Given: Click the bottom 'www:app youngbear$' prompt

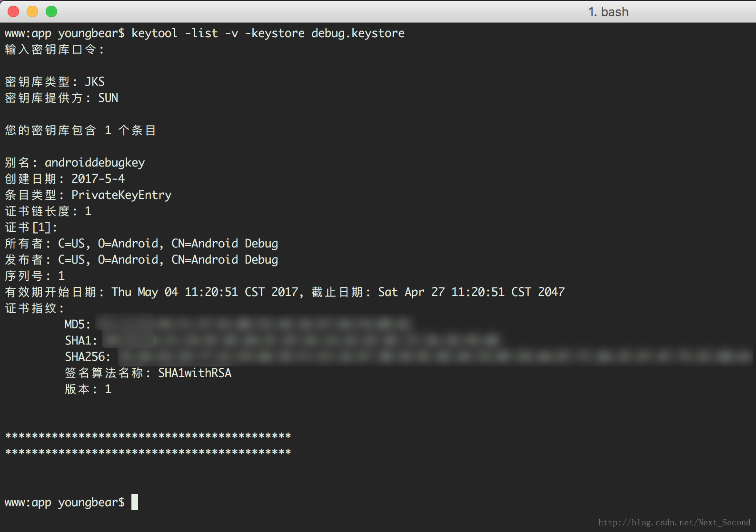Looking at the screenshot, I should tap(65, 502).
